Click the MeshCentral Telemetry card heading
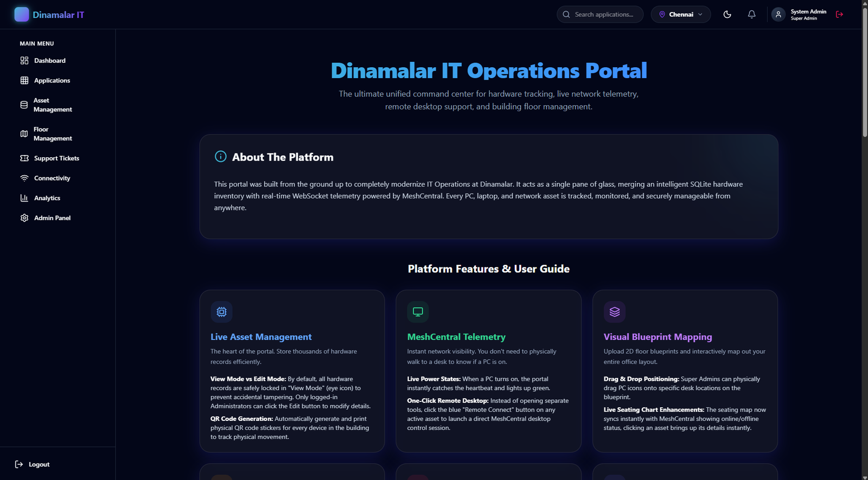 456,337
